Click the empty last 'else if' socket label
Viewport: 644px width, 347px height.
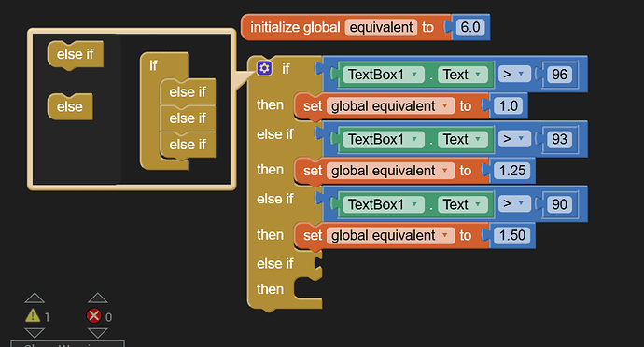click(x=274, y=264)
